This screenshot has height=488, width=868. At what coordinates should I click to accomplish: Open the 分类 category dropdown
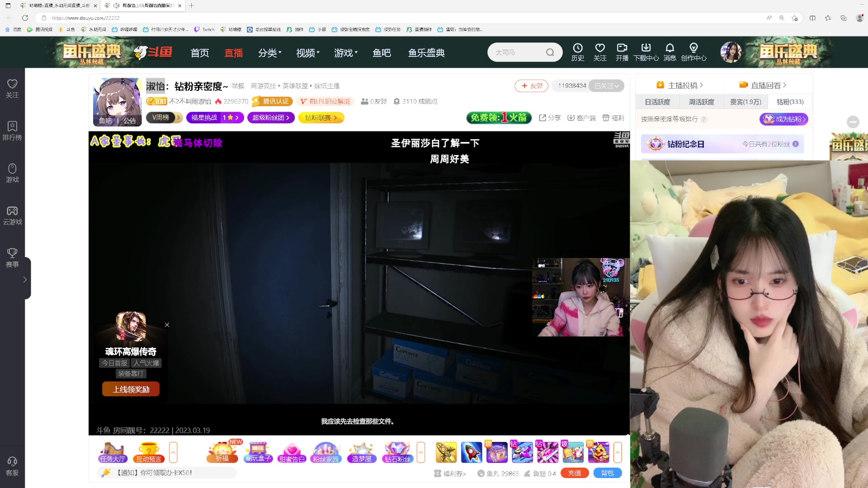[x=269, y=52]
